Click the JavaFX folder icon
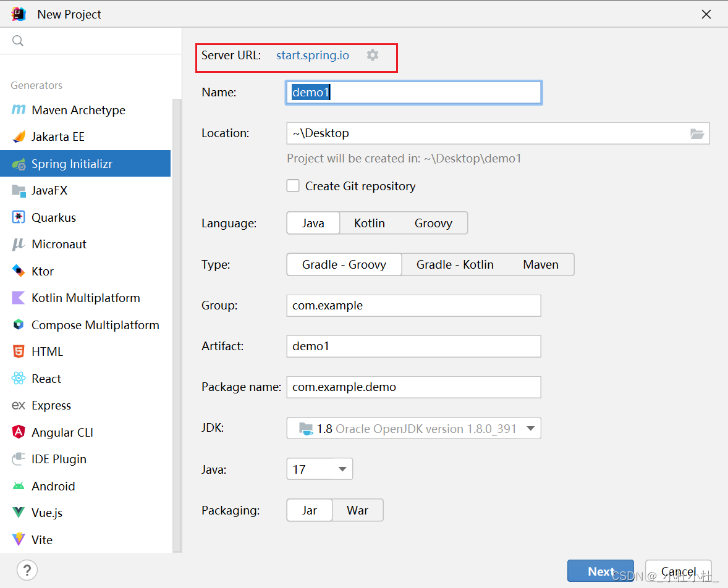Viewport: 728px width, 588px height. (19, 190)
